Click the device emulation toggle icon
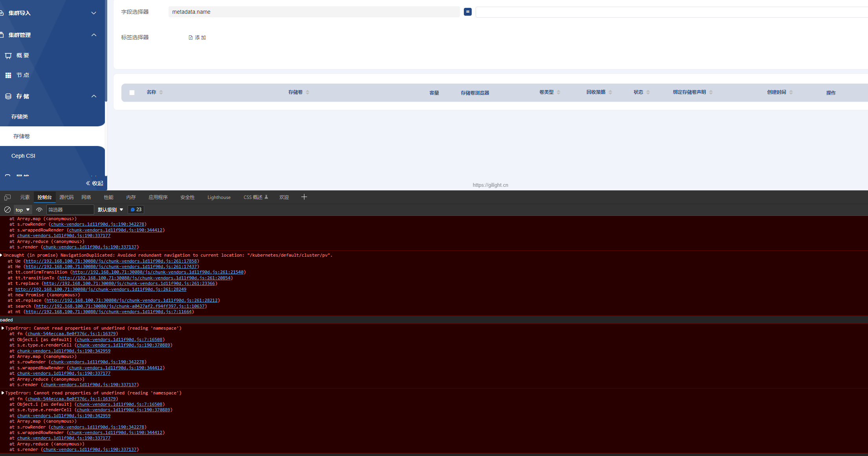This screenshot has height=456, width=868. (7, 197)
